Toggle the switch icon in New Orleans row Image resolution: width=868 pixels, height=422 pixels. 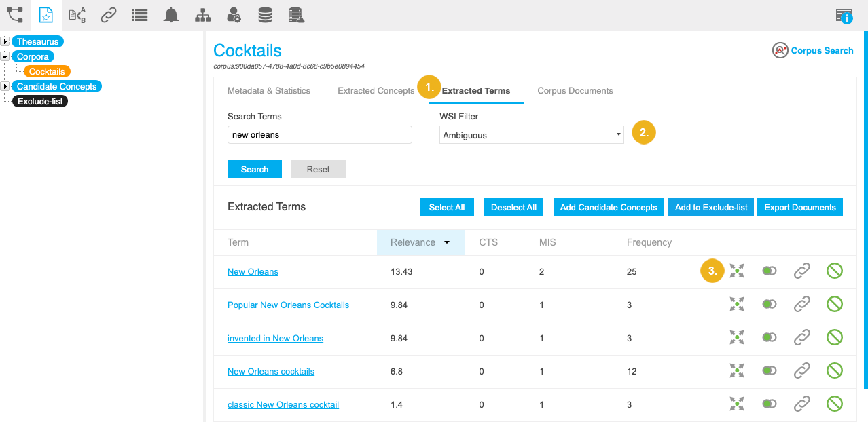pos(770,271)
